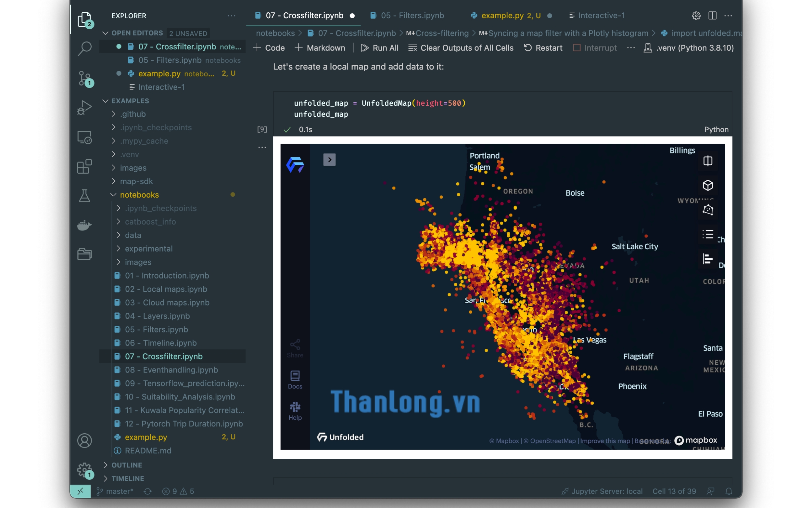The width and height of the screenshot is (812, 508).
Task: Open the Extensions view icon
Action: click(x=84, y=166)
